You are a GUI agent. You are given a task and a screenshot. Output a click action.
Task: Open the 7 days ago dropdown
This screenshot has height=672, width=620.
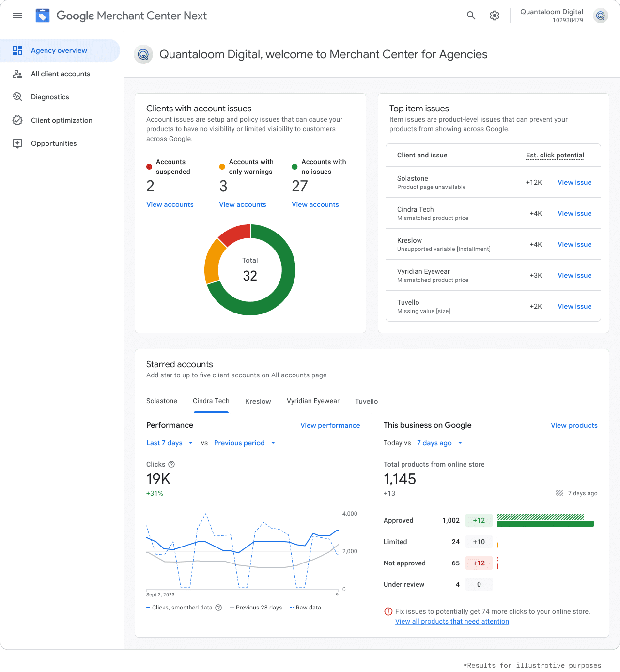point(439,443)
